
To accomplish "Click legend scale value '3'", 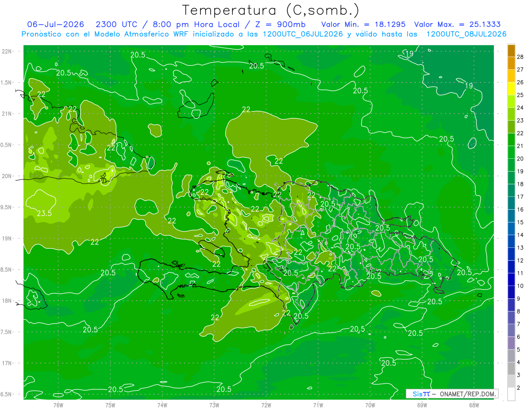I will (519, 375).
